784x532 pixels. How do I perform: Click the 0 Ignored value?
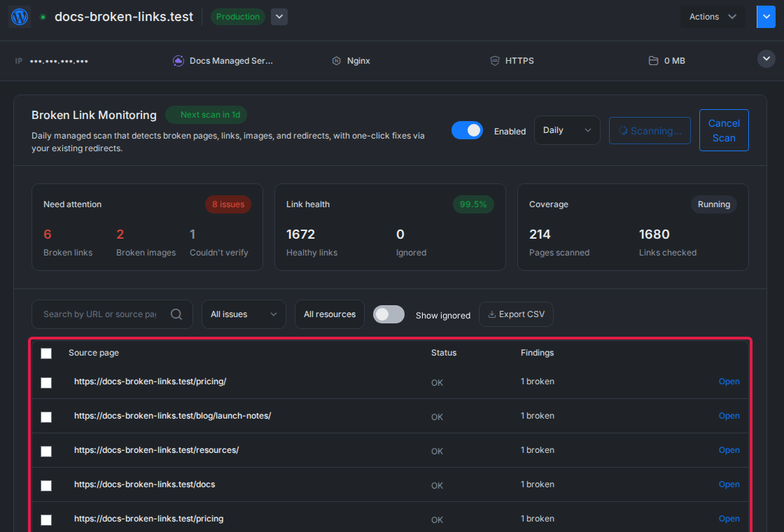pos(400,234)
